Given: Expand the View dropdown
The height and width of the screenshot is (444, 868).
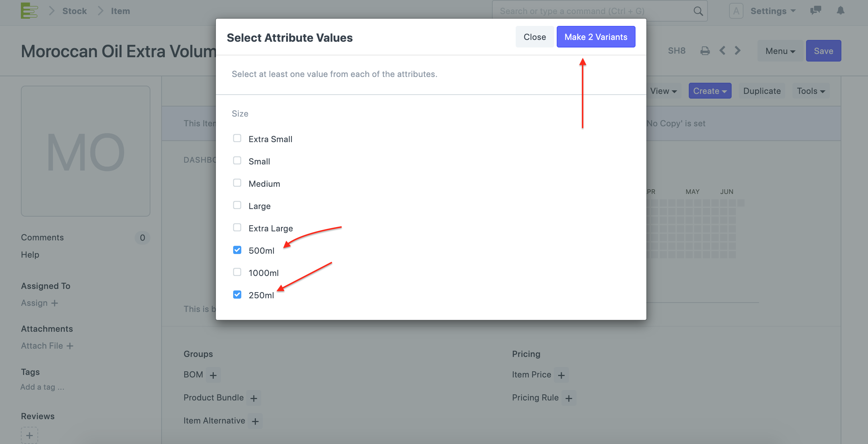Looking at the screenshot, I should click(663, 91).
